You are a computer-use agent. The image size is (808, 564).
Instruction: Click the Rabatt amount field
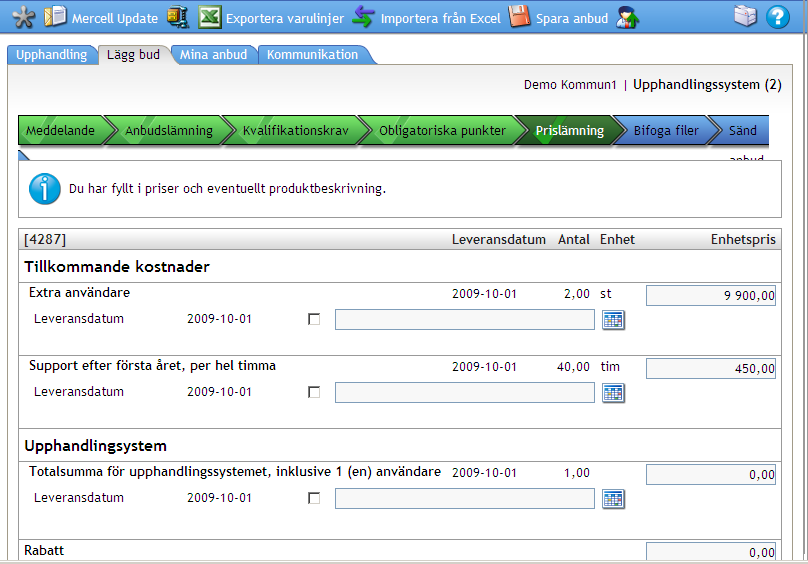(711, 552)
